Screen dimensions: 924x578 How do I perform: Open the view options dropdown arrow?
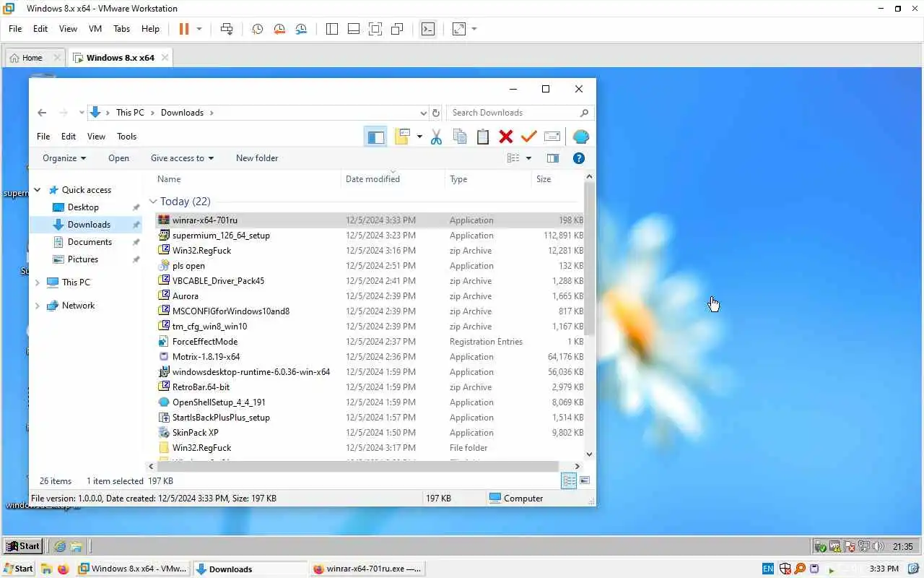(528, 158)
